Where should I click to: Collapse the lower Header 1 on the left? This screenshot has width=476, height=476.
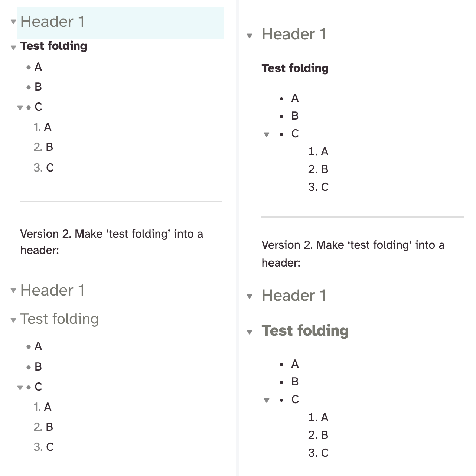pos(13,291)
